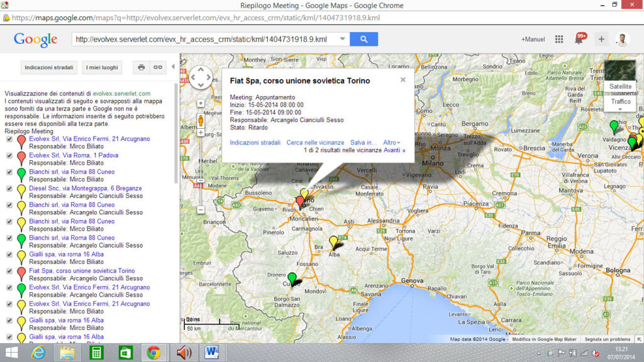Viewport: 644px width, 362px height.
Task: Click the map pan control compass
Action: pyautogui.click(x=201, y=77)
